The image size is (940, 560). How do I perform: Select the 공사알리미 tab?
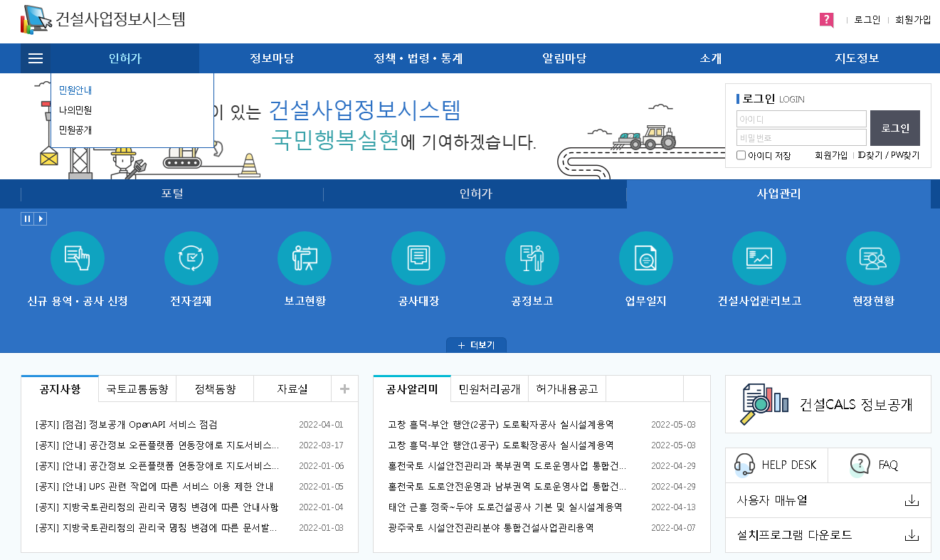(412, 389)
